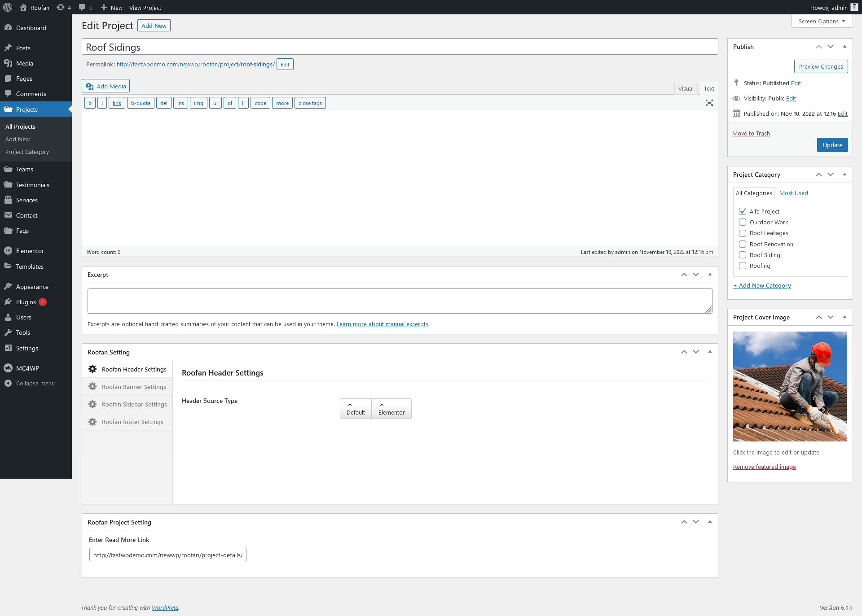Move the Excerpt box down
This screenshot has height=616, width=862.
point(696,275)
